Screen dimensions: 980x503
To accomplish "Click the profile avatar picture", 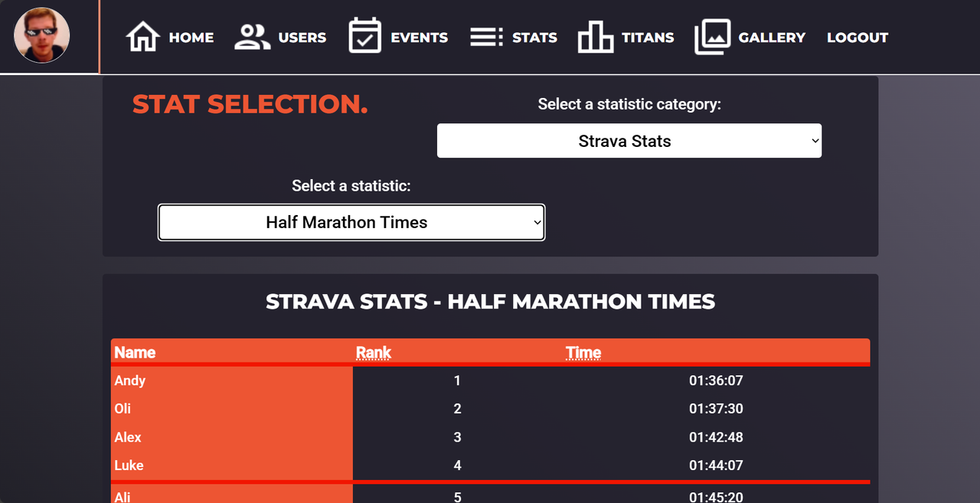I will 42,35.
